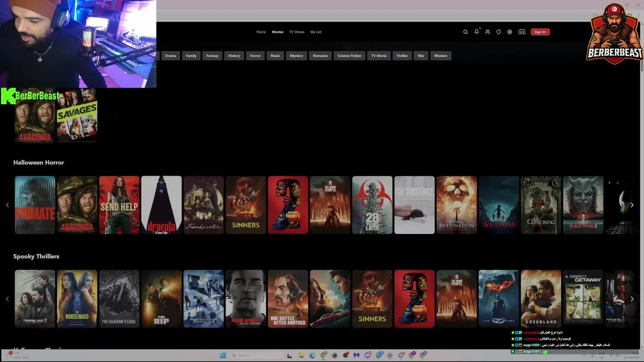This screenshot has height=362, width=644.
Task: Filter by Drama genre
Action: tap(171, 56)
